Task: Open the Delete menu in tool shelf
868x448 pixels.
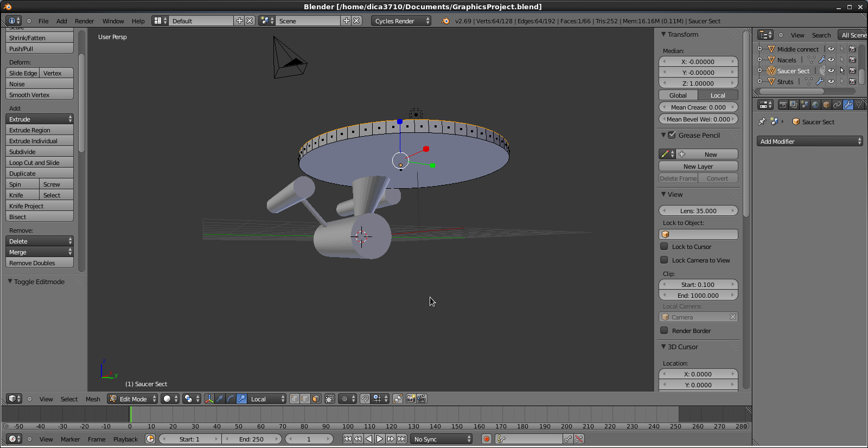Action: (x=40, y=241)
